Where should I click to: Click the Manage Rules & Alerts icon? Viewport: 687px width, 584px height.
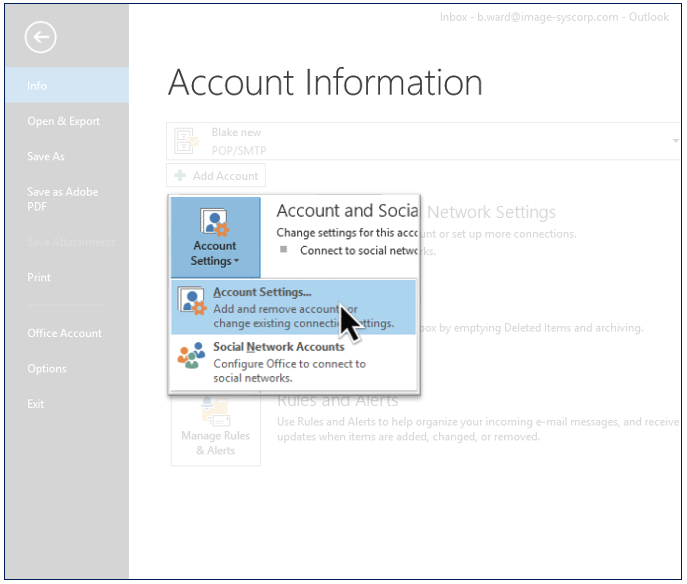click(215, 411)
